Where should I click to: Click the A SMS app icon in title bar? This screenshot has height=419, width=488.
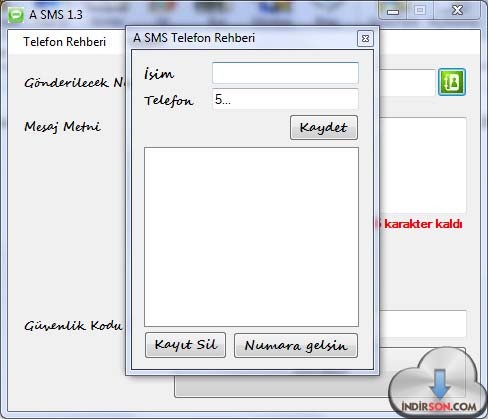pyautogui.click(x=16, y=15)
